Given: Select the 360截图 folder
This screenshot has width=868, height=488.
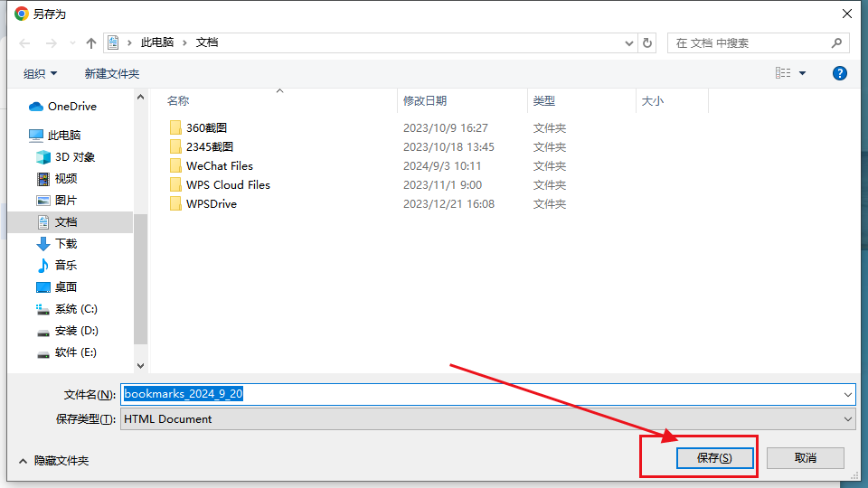Looking at the screenshot, I should pyautogui.click(x=206, y=127).
